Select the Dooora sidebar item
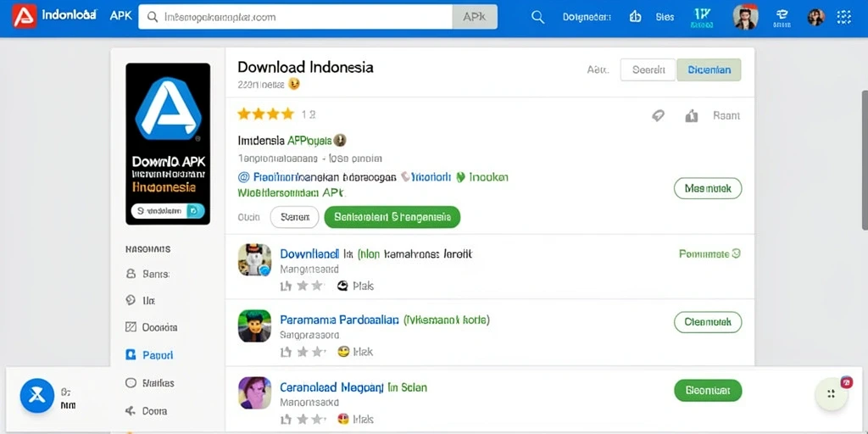Image resolution: width=868 pixels, height=434 pixels. (x=152, y=327)
